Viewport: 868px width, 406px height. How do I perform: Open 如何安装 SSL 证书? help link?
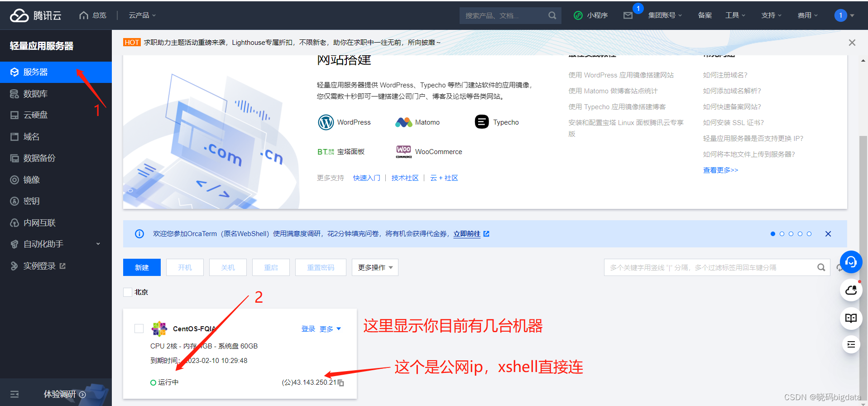click(733, 123)
